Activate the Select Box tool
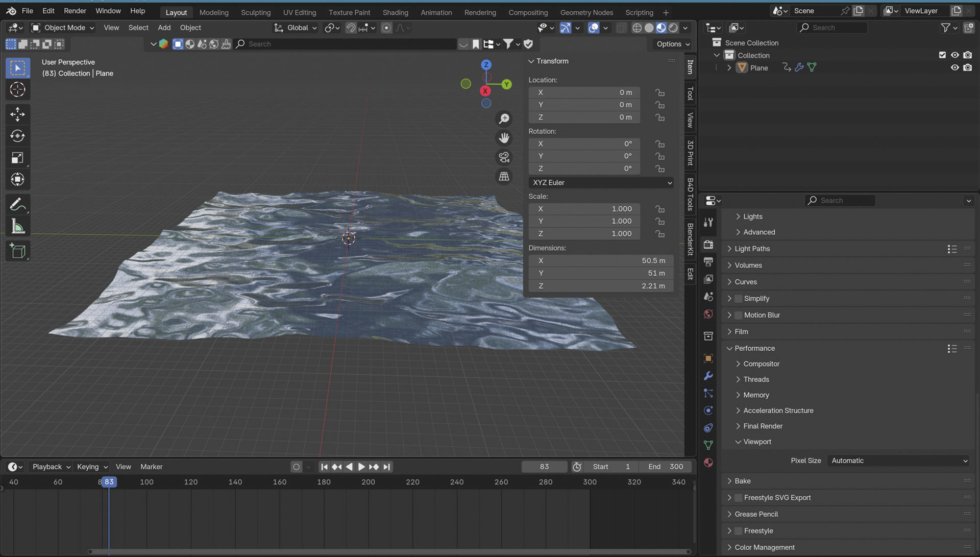This screenshot has height=557, width=980. pyautogui.click(x=17, y=68)
